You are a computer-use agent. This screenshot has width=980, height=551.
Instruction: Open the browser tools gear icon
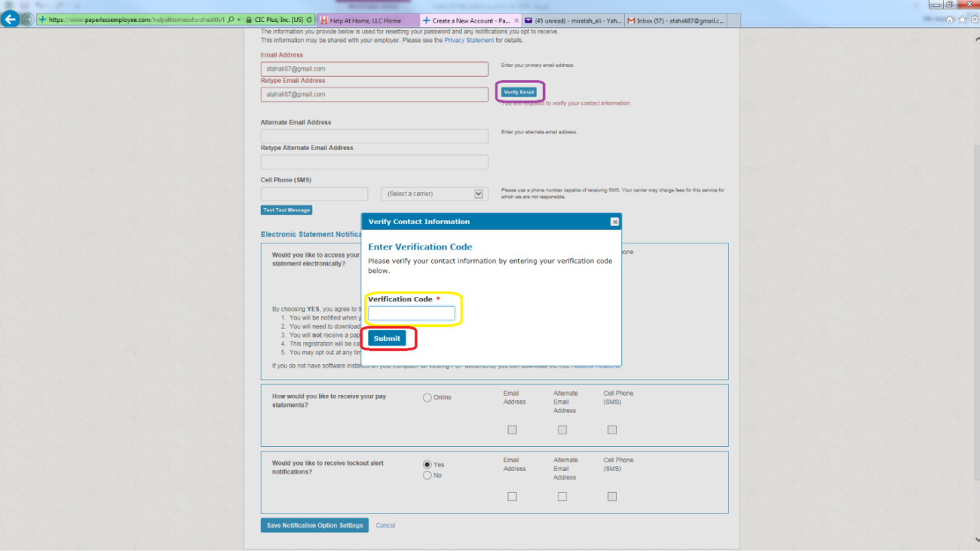pyautogui.click(x=973, y=20)
